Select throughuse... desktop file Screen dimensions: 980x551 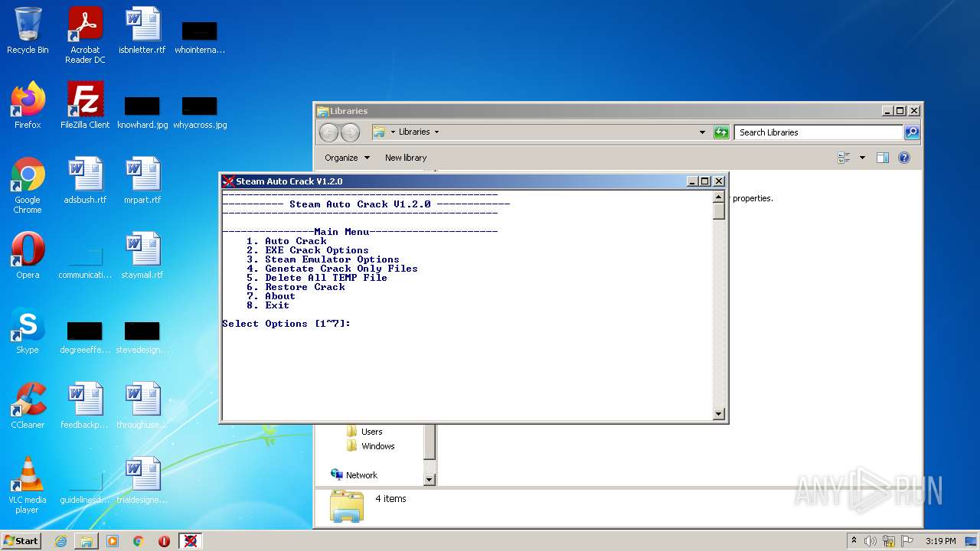coord(142,406)
